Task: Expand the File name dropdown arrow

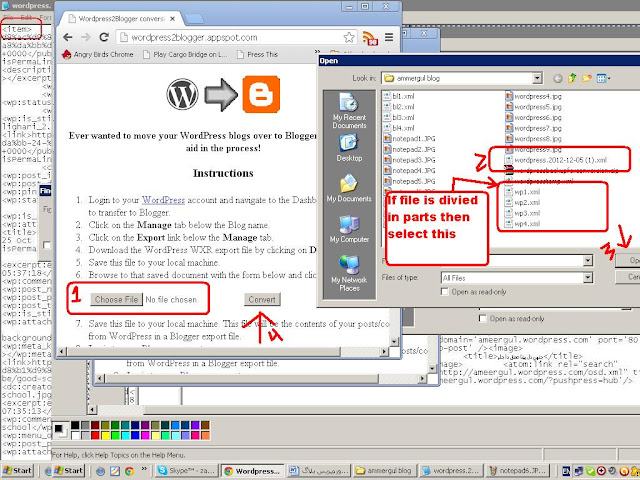Action: coord(588,260)
